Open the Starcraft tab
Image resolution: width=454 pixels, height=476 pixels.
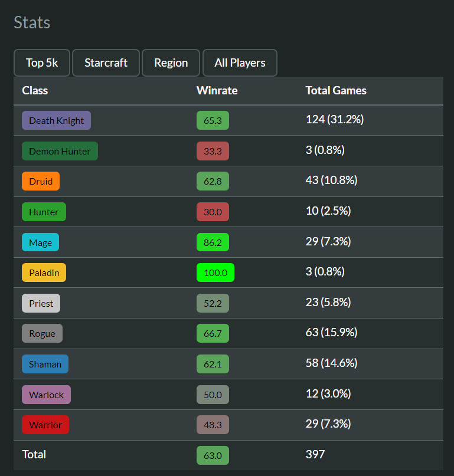106,63
